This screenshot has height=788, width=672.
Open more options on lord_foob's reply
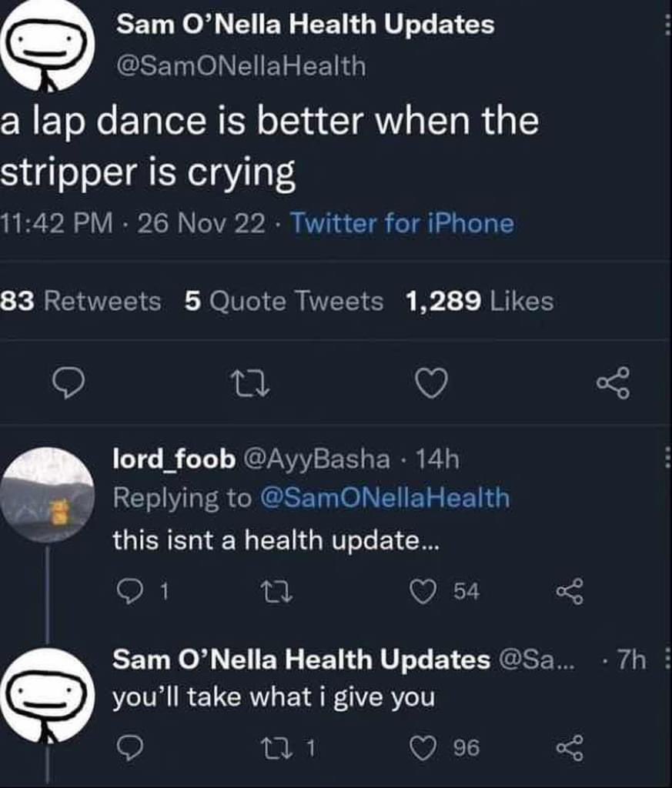667,457
